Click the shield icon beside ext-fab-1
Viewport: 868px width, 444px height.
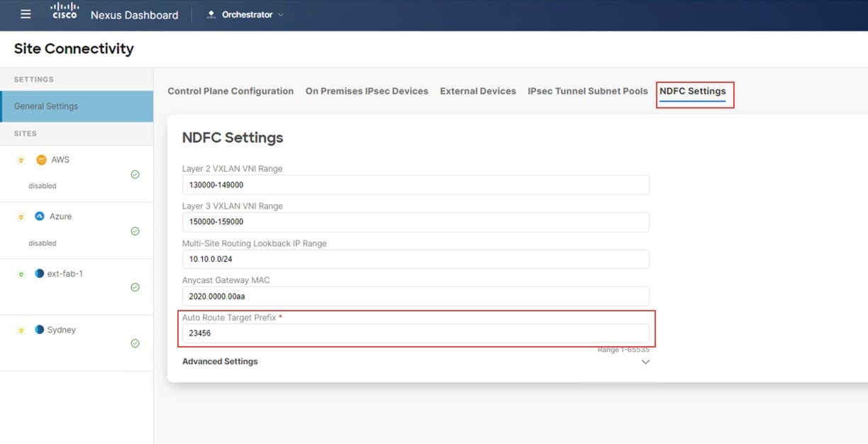point(21,274)
